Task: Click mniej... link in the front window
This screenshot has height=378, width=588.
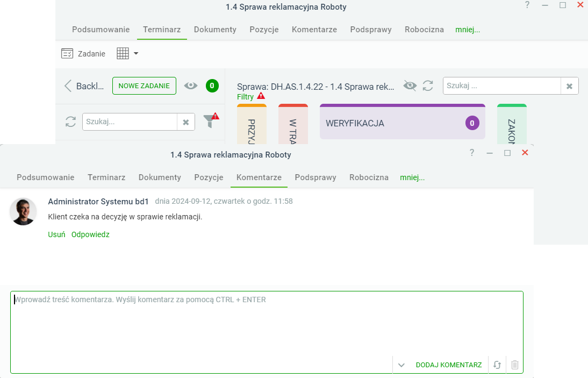Action: 412,177
